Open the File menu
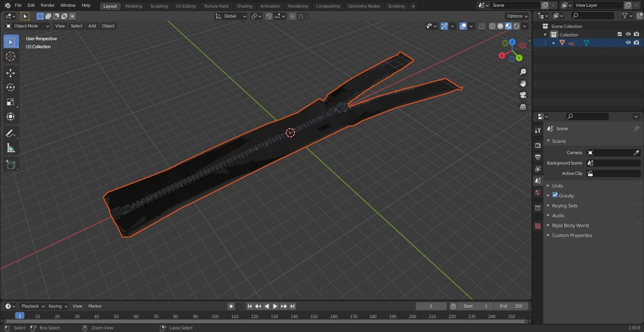The image size is (644, 332). coord(18,5)
